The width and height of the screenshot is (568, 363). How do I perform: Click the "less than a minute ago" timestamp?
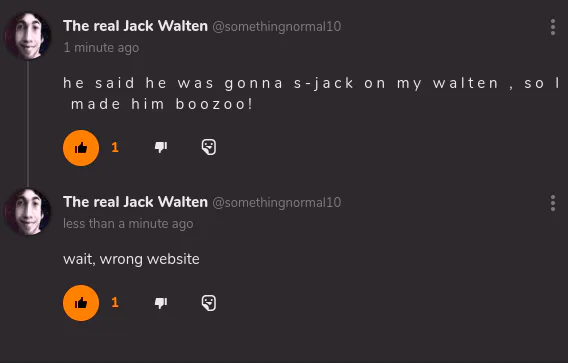point(128,224)
